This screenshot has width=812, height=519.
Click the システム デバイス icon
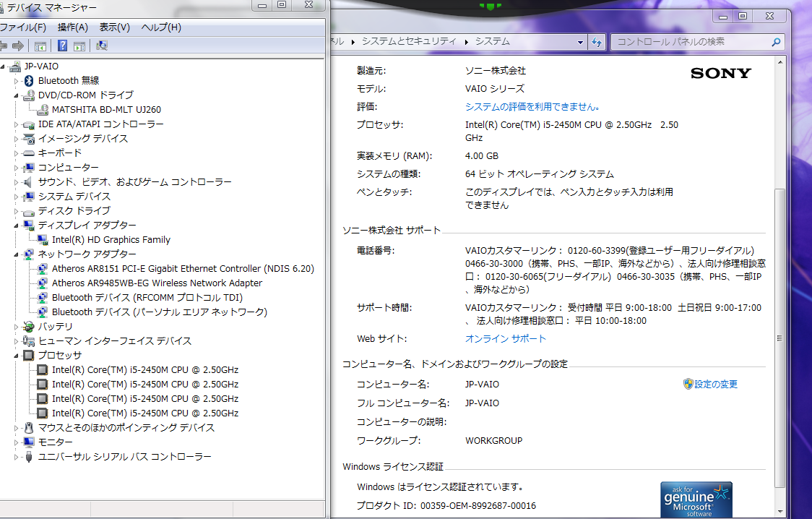(x=29, y=197)
